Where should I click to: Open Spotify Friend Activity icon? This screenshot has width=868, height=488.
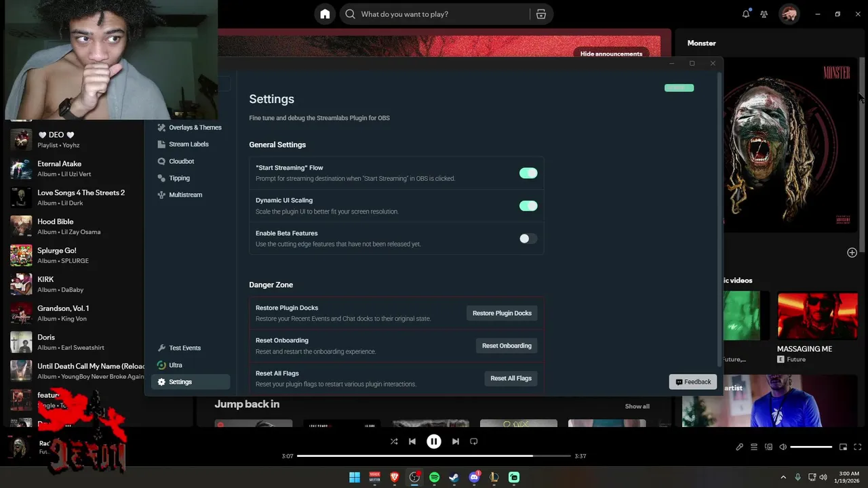tap(764, 14)
